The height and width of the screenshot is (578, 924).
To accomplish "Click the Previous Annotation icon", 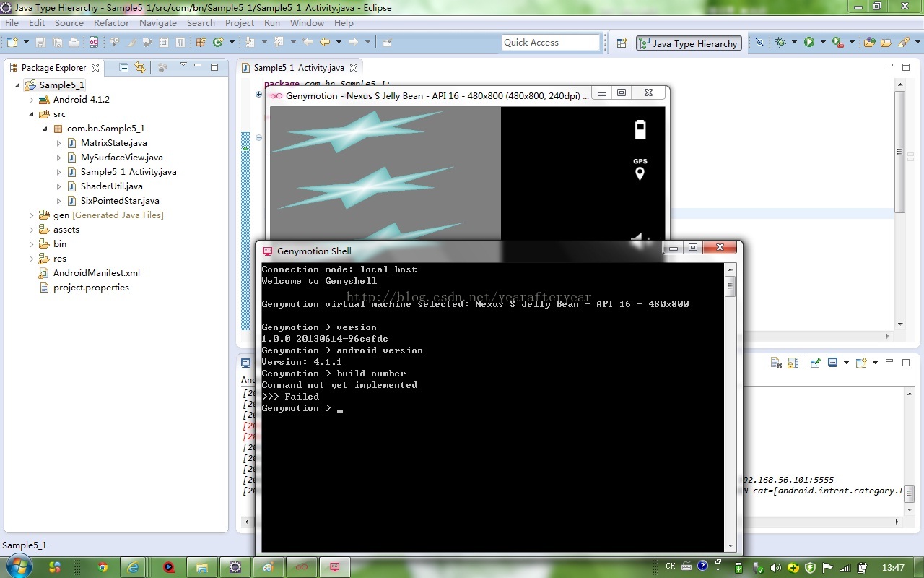I will (279, 42).
